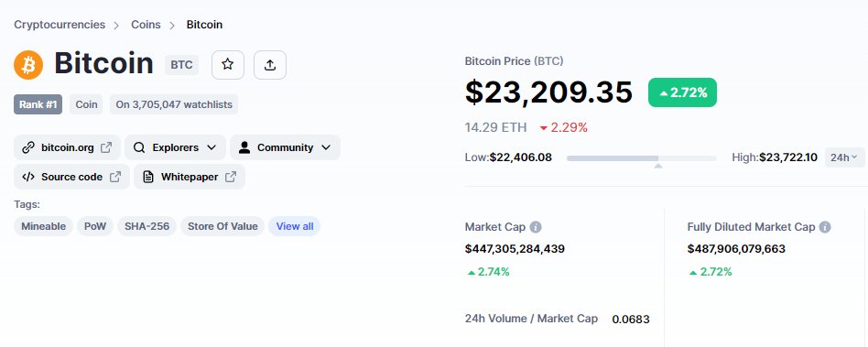Image resolution: width=868 pixels, height=347 pixels.
Task: Click the Mineable tag
Action: click(x=43, y=226)
